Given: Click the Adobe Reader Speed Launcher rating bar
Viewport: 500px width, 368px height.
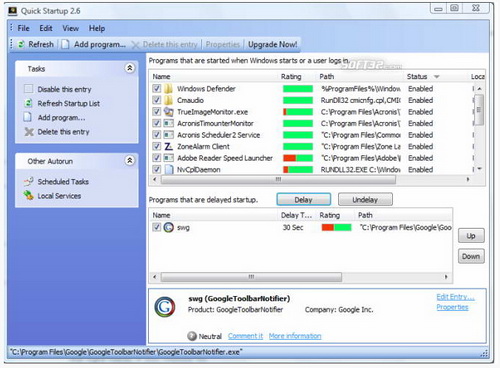Looking at the screenshot, I should [298, 158].
